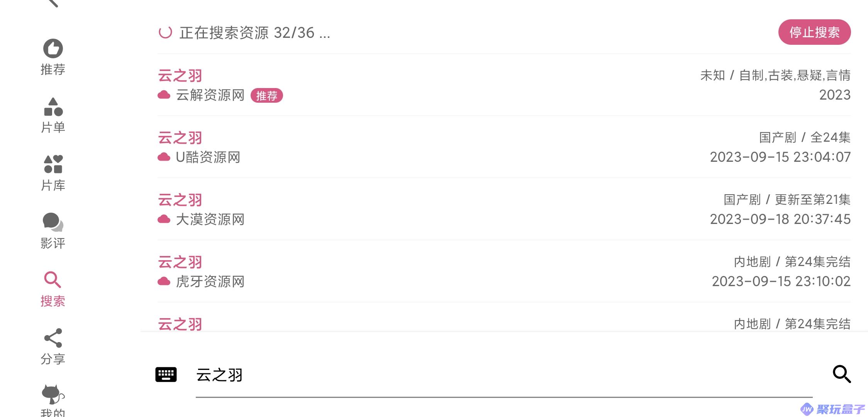Tap the keyboard icon beside search field
The height and width of the screenshot is (417, 868).
[166, 375]
